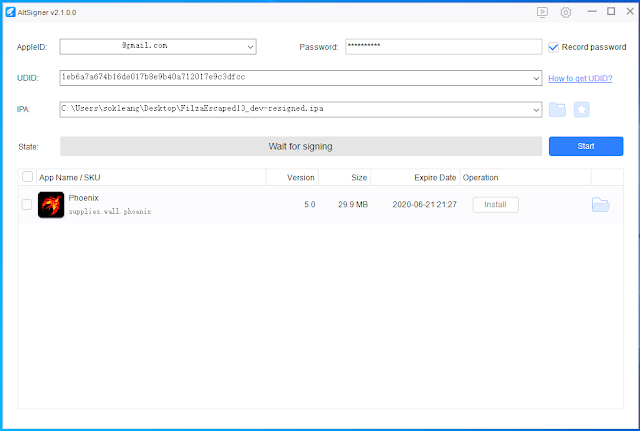
Task: Open settings gear in title bar
Action: pyautogui.click(x=565, y=12)
